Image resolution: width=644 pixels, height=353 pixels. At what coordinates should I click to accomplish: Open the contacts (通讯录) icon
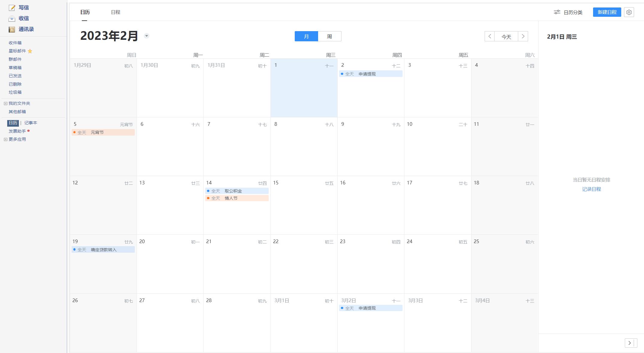click(12, 29)
